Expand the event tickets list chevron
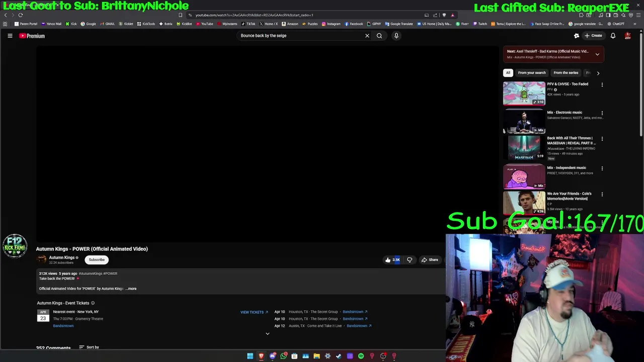Viewport: 644px width, 362px height. 268,333
